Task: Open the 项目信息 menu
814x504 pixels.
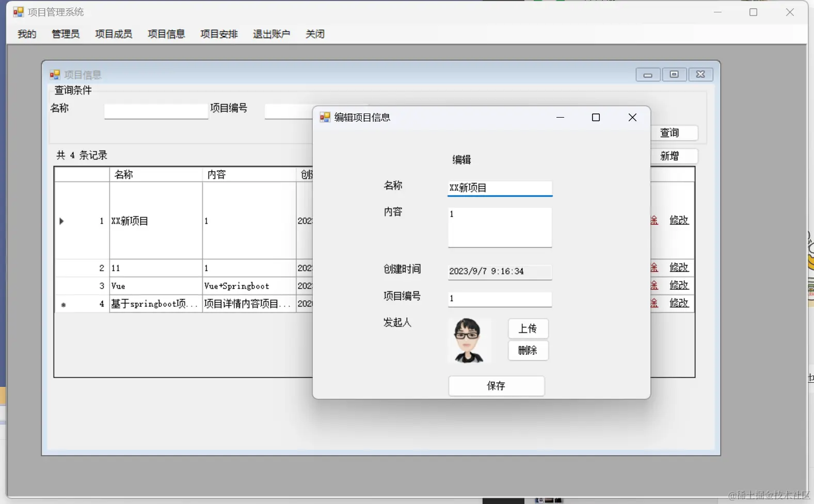Action: coord(166,34)
